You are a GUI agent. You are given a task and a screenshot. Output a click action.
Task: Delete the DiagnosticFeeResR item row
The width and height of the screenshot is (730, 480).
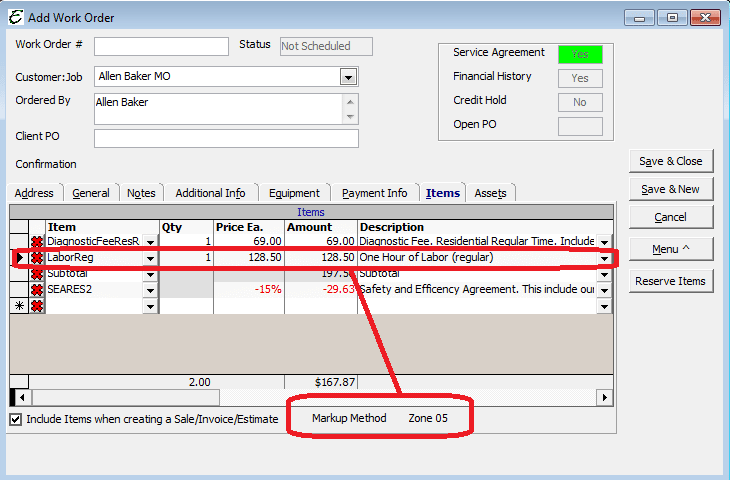coord(37,242)
